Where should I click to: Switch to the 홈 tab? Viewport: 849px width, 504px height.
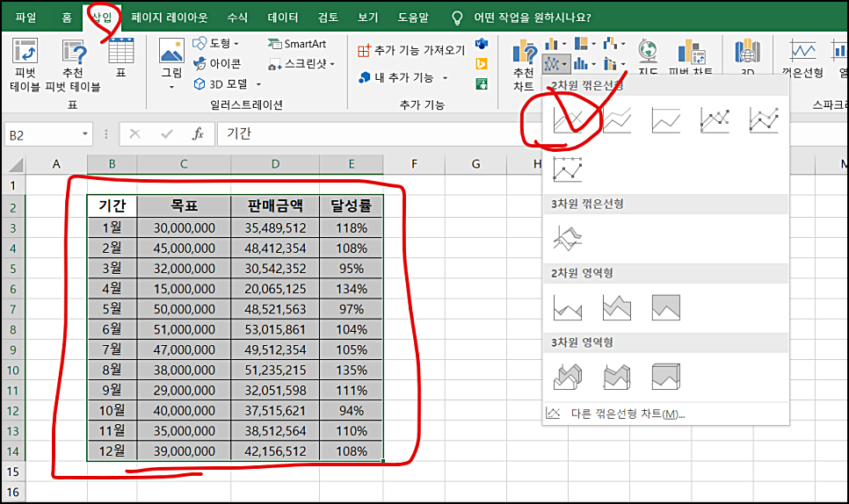pos(67,18)
